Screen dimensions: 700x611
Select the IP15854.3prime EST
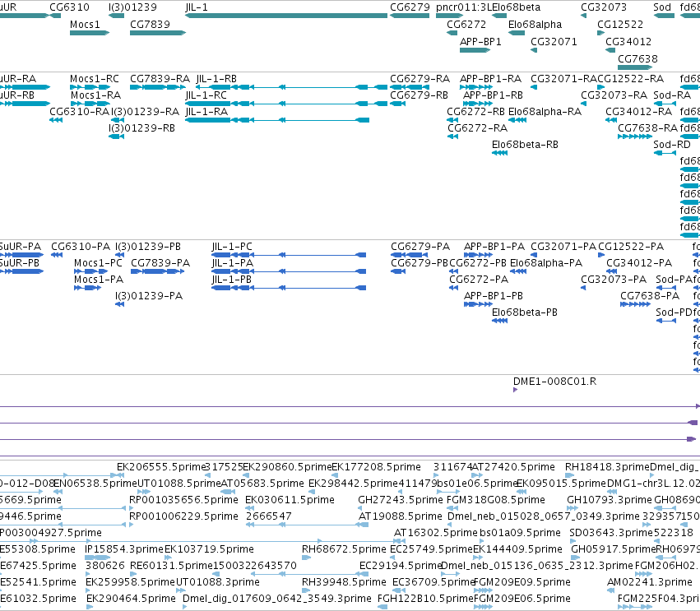tap(98, 558)
